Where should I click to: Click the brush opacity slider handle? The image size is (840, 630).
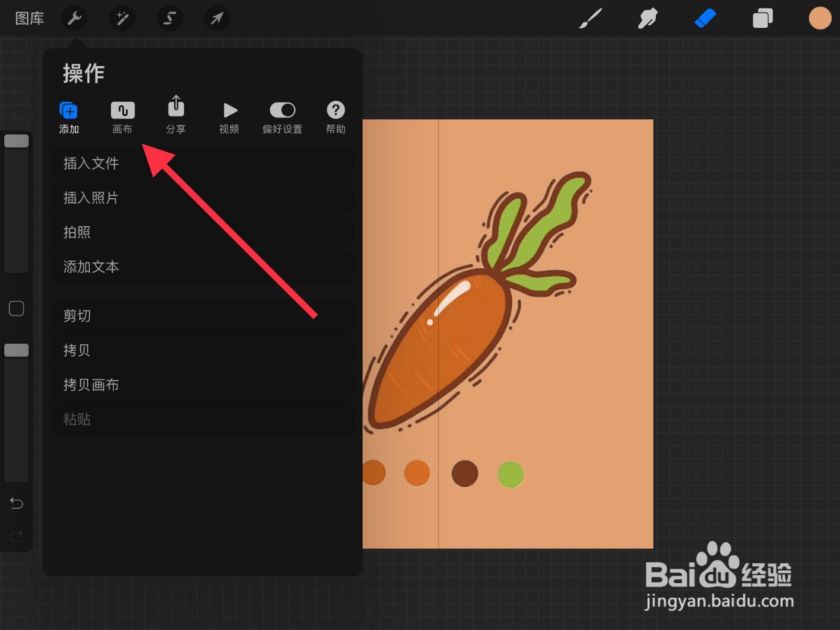16,350
